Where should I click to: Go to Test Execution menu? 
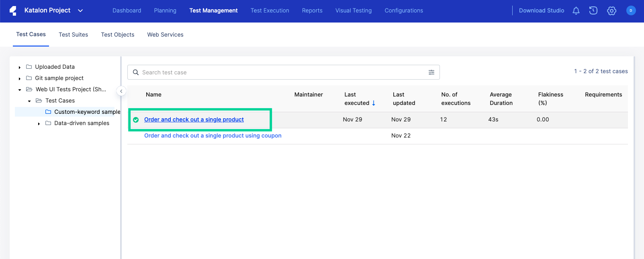(270, 10)
